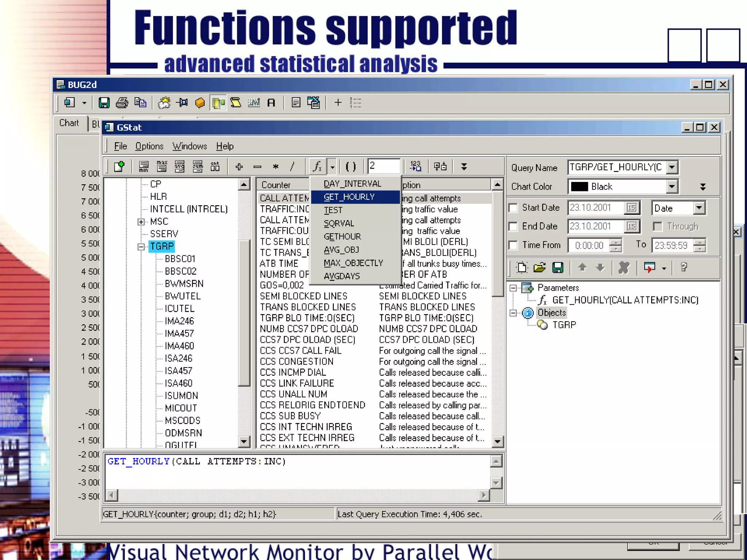Screen dimensions: 747x560
Task: Click the avg aggregate icon in GStat toolbar
Action: [179, 167]
